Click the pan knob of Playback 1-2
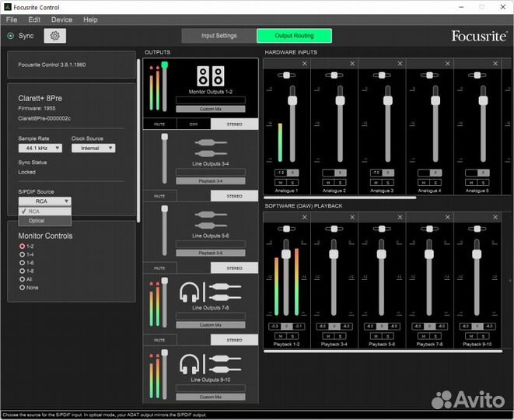514x420 pixels. (x=286, y=229)
